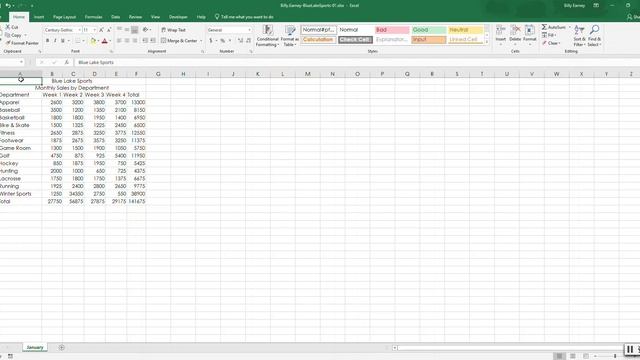The height and width of the screenshot is (360, 640).
Task: Toggle underline formatting
Action: pos(62,41)
